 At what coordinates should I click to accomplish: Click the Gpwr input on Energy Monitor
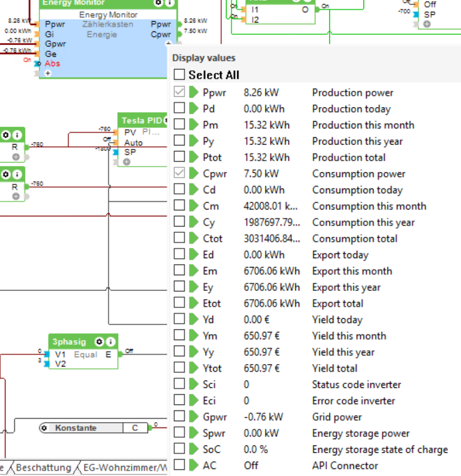pos(55,44)
